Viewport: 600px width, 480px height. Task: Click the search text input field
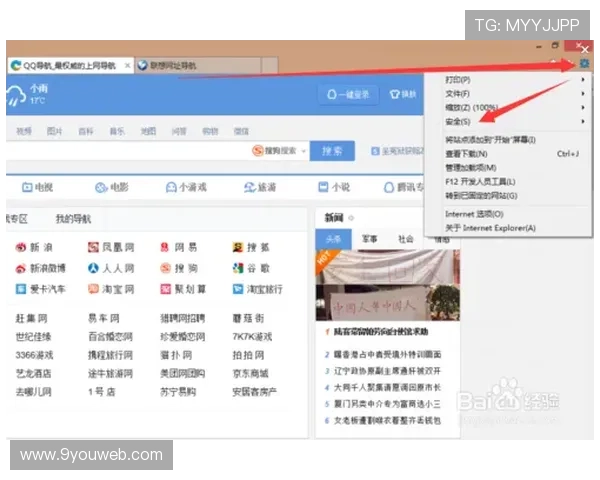pyautogui.click(x=128, y=151)
